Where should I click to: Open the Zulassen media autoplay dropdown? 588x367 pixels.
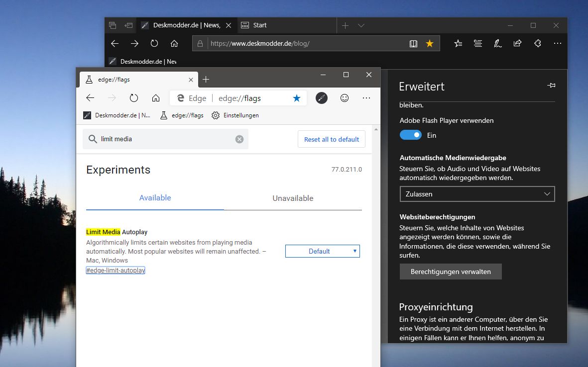click(477, 194)
